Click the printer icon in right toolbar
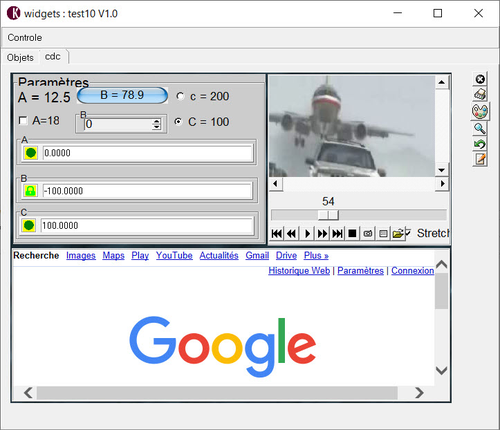The height and width of the screenshot is (430, 500). tap(480, 95)
